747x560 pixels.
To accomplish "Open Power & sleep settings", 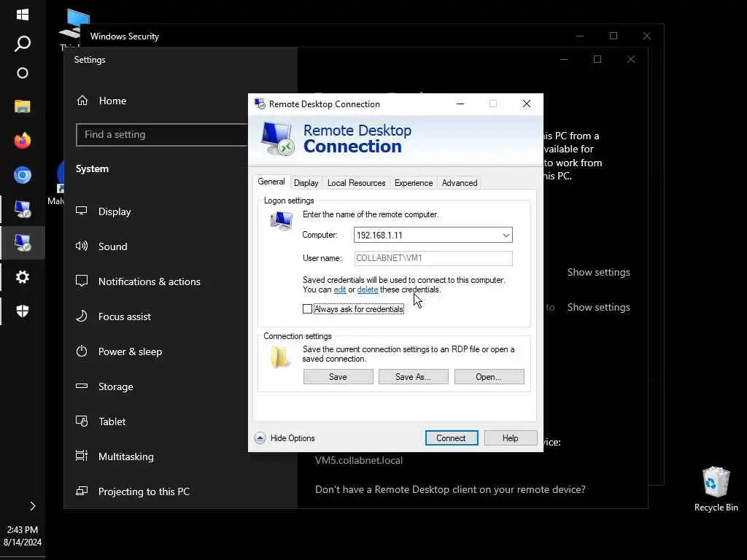I will click(x=130, y=351).
